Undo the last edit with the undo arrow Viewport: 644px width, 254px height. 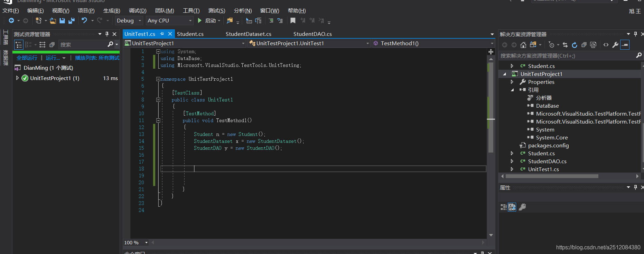tap(84, 21)
